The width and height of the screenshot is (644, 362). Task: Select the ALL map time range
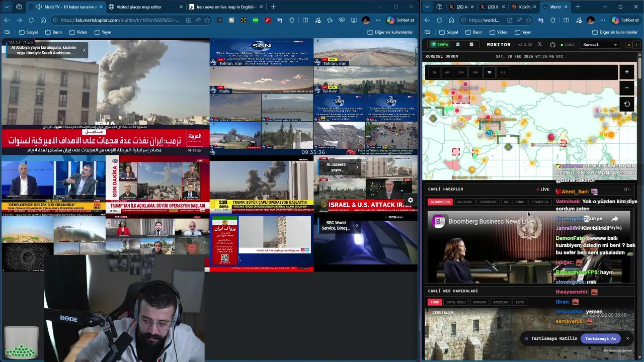coord(503,72)
